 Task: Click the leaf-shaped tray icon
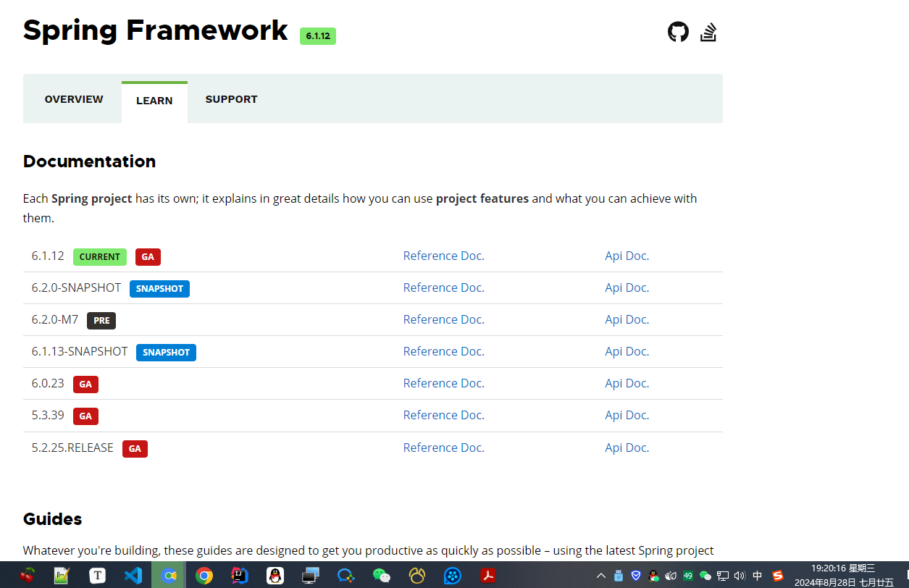[671, 576]
